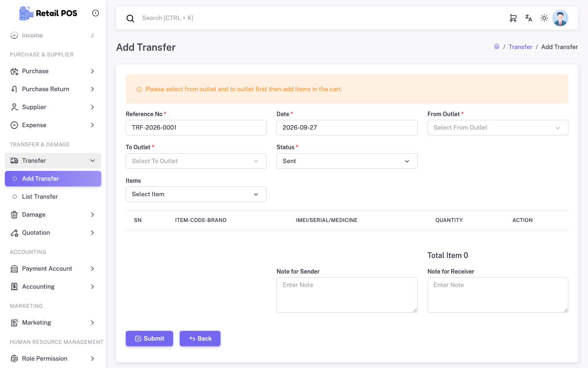Click the Retail POS logo icon
The width and height of the screenshot is (588, 368).
coord(27,13)
